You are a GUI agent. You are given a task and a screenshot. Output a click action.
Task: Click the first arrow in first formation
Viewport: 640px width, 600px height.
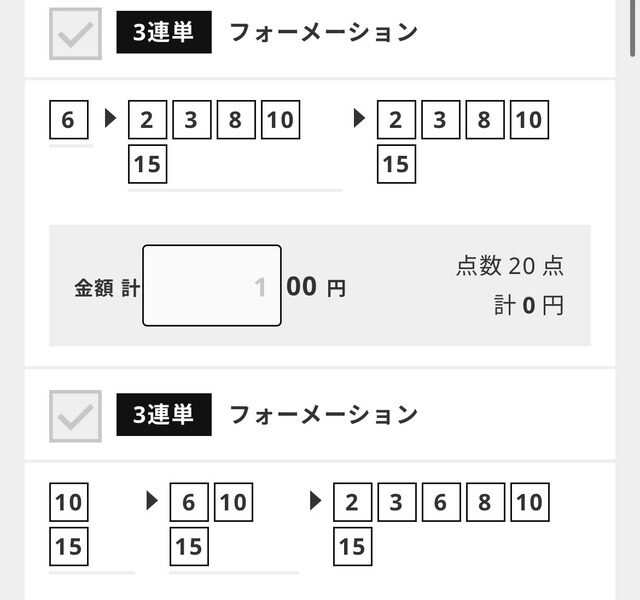[111, 118]
